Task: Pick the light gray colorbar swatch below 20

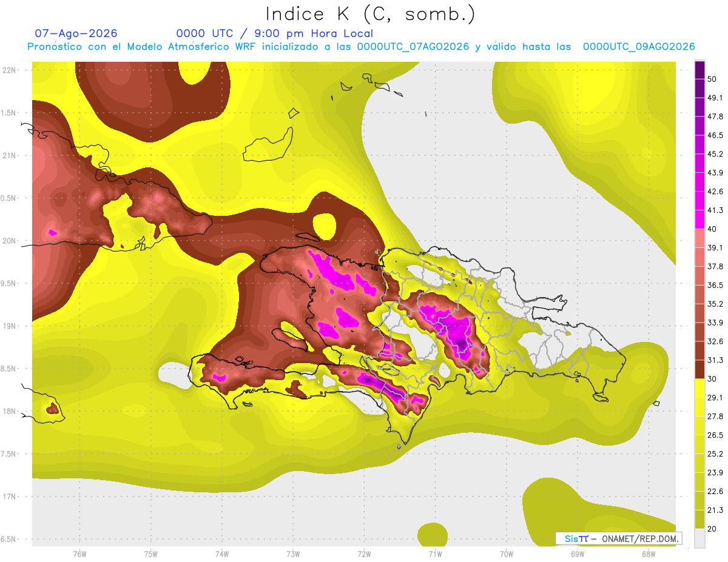Action: click(x=699, y=538)
